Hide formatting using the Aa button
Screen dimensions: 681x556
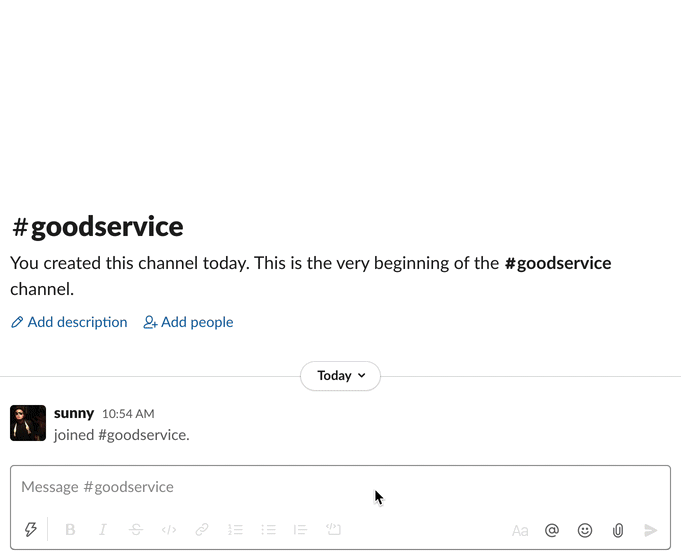pos(520,530)
